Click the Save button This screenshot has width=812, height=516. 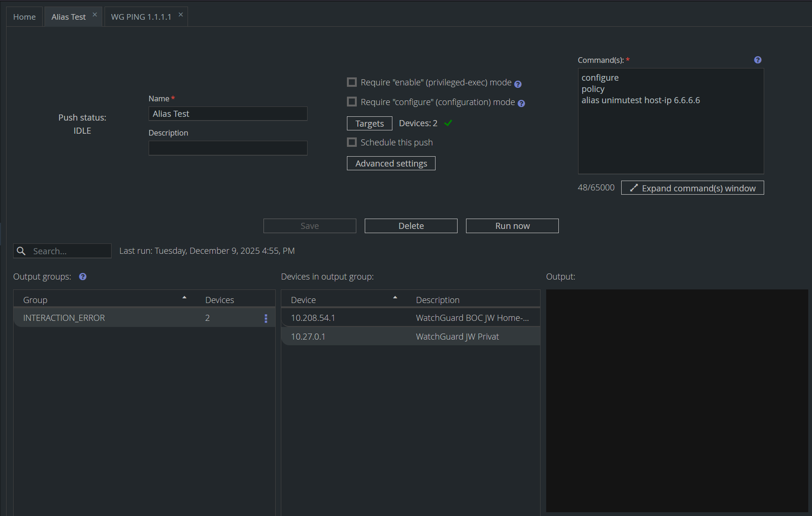tap(310, 226)
